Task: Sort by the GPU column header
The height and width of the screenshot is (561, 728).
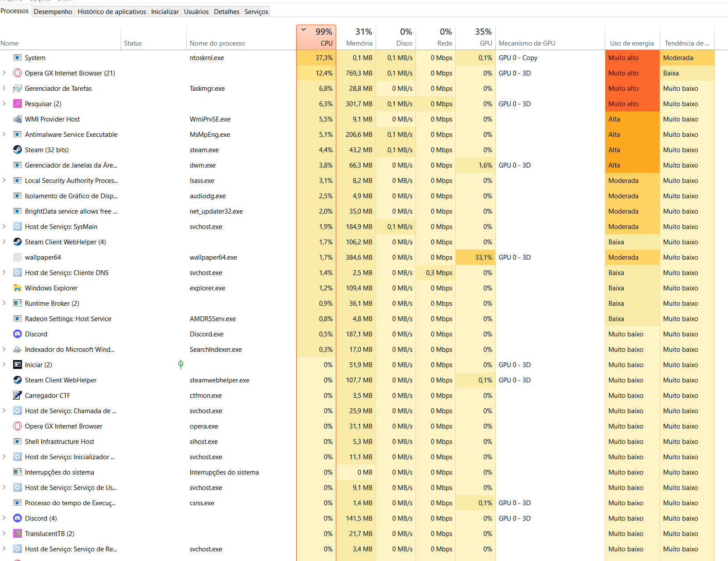Action: coord(476,37)
